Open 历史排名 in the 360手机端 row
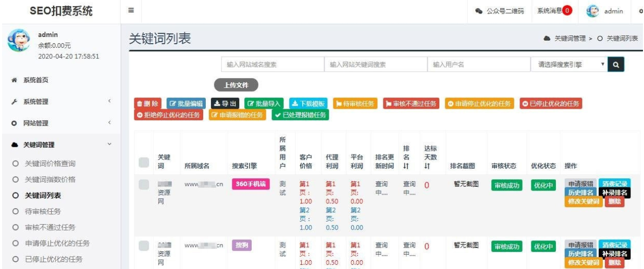 (x=581, y=193)
